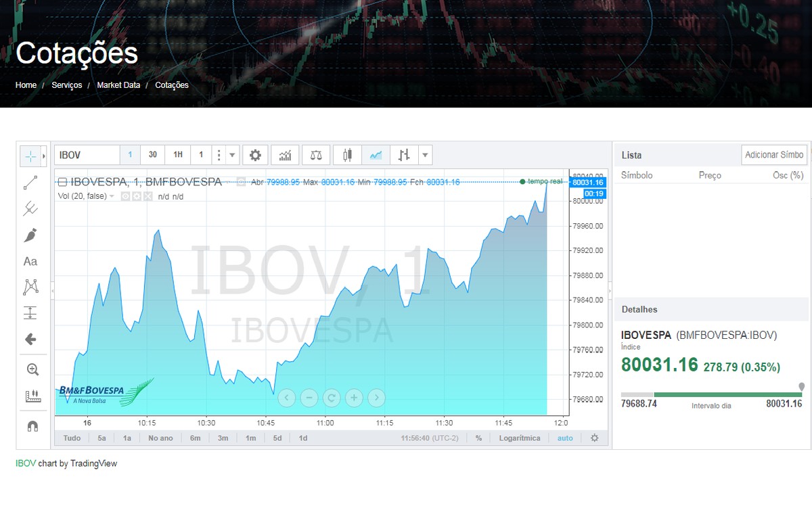Open the chart style dropdown arrow
The width and height of the screenshot is (812, 508).
tap(424, 155)
